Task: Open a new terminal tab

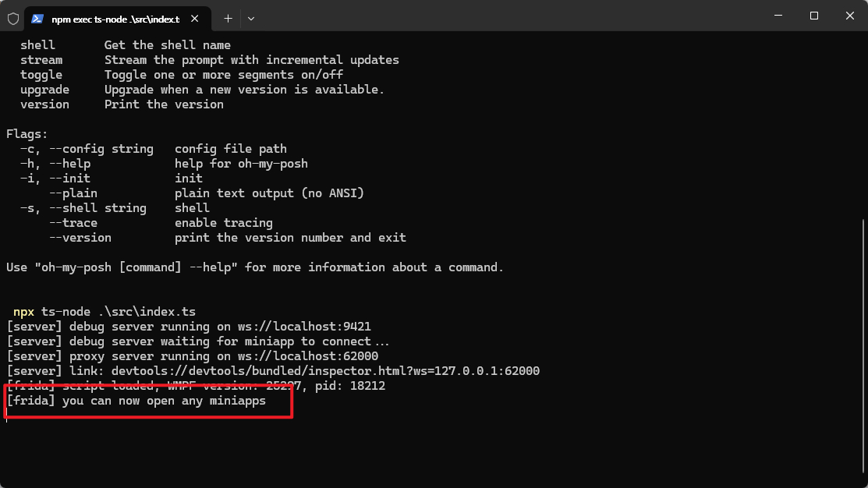Action: click(228, 19)
